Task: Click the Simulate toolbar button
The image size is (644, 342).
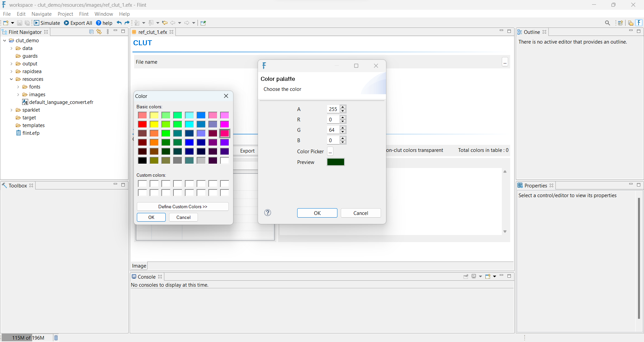Action: [47, 23]
